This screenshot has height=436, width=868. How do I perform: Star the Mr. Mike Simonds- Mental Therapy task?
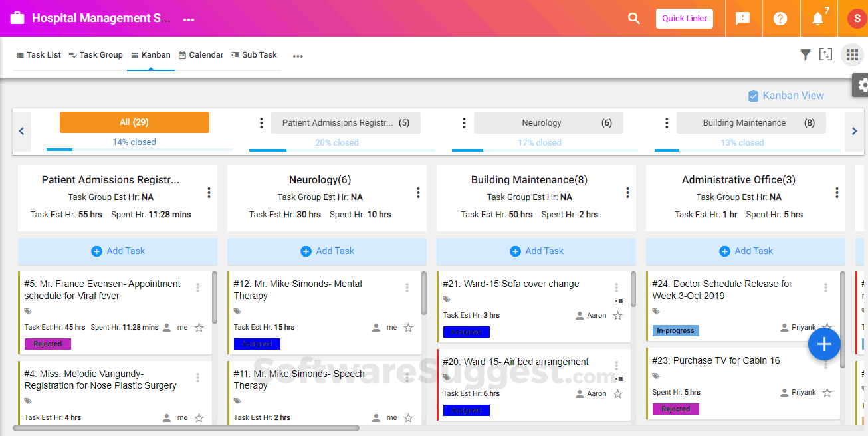409,328
